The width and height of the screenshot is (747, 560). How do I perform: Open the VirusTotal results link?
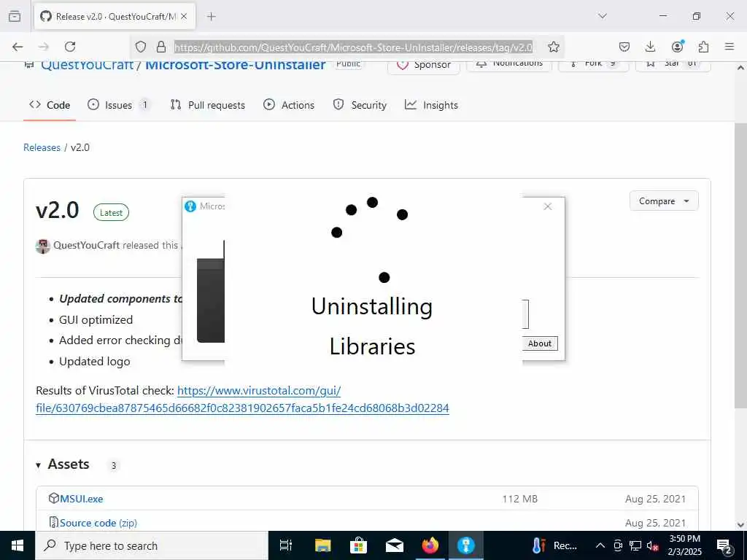pyautogui.click(x=242, y=399)
